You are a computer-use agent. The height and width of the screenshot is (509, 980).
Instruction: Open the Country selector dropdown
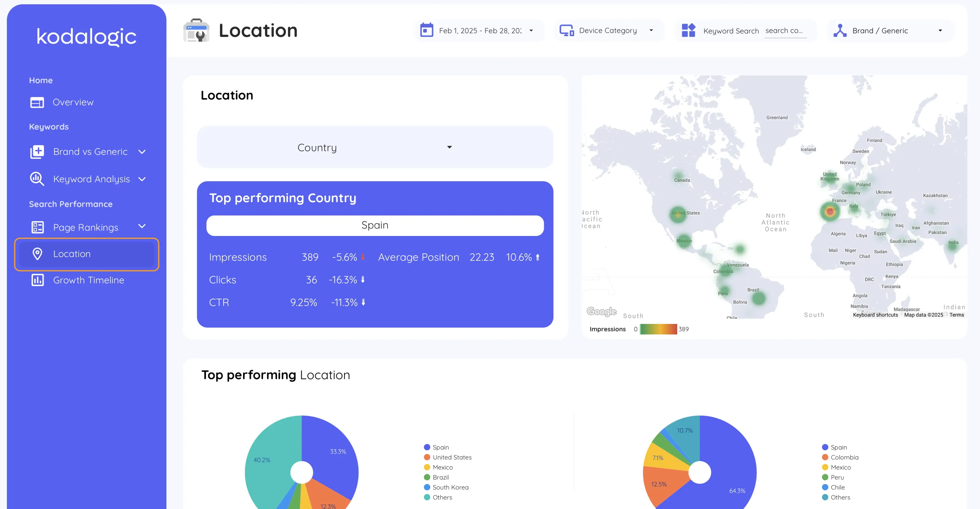coord(375,147)
